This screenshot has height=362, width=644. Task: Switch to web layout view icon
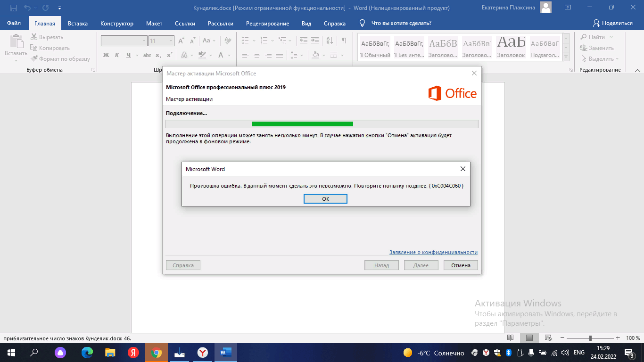(x=548, y=338)
